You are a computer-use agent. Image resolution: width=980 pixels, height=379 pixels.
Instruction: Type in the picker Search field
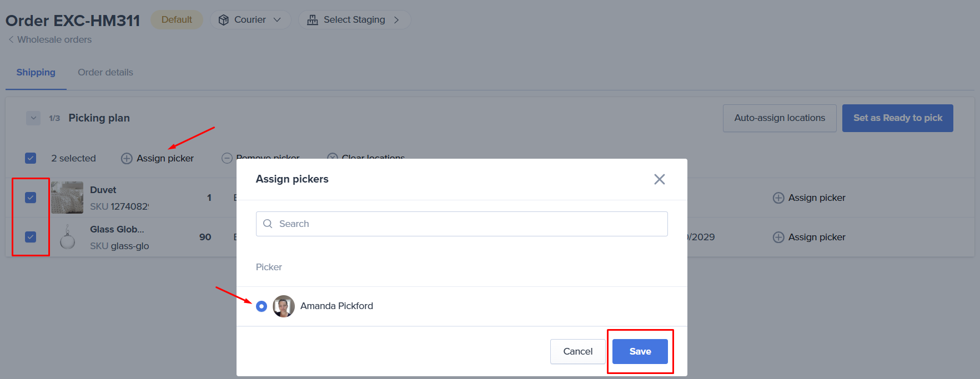[466, 224]
